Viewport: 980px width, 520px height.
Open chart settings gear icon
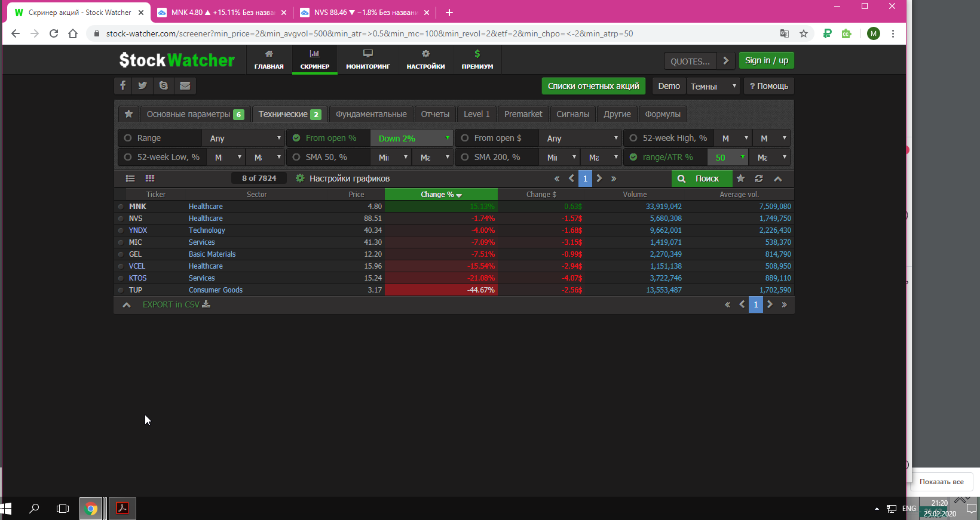300,179
